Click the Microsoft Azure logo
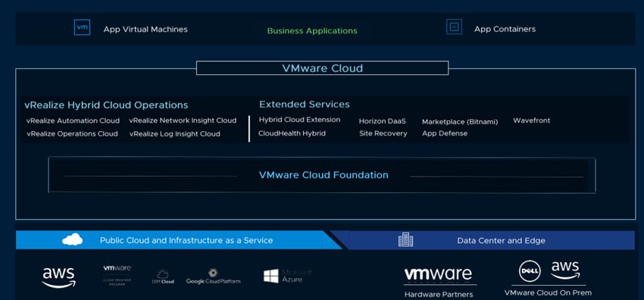Viewport: 644px width, 300px height. click(x=288, y=276)
